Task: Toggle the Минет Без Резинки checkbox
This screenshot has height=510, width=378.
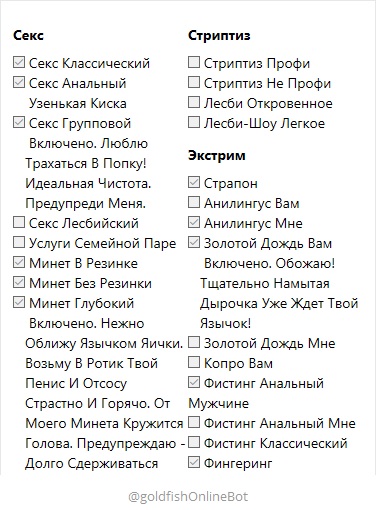Action: pyautogui.click(x=19, y=282)
